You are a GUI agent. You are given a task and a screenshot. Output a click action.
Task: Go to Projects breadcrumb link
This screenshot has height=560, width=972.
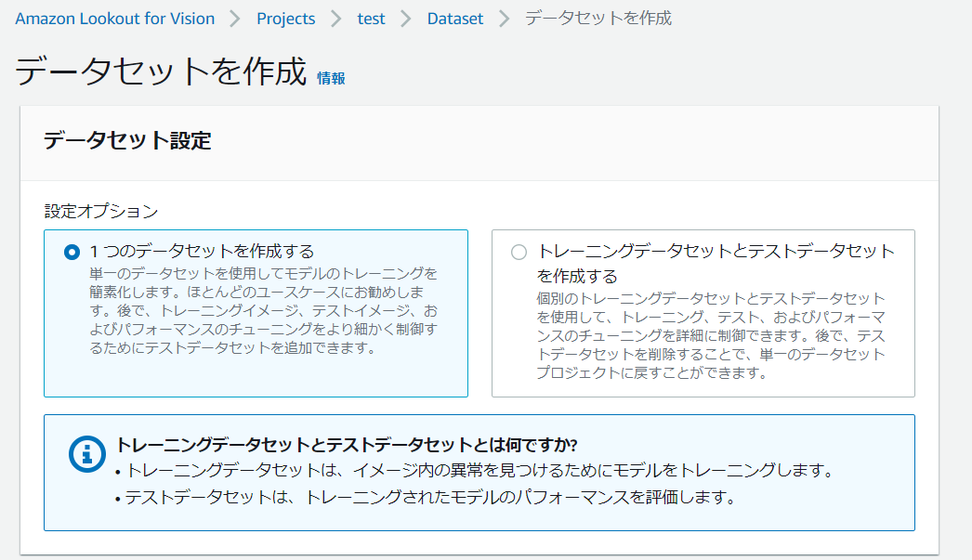[286, 19]
